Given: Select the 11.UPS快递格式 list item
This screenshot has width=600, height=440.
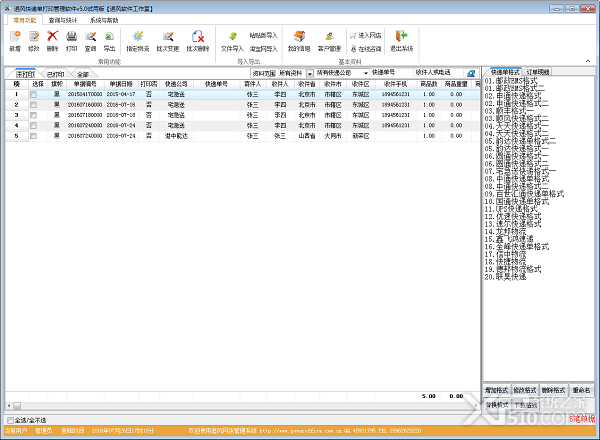Looking at the screenshot, I should (x=511, y=209).
